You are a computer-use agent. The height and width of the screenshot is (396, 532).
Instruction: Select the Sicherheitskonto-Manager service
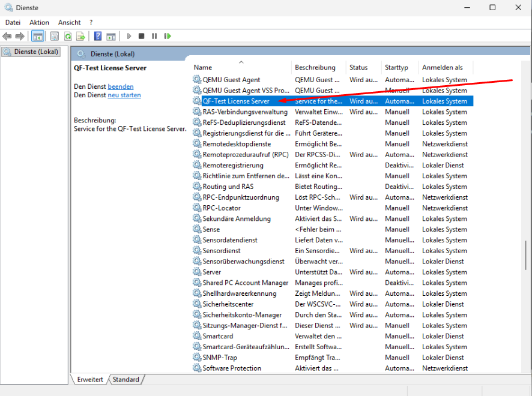[242, 314]
